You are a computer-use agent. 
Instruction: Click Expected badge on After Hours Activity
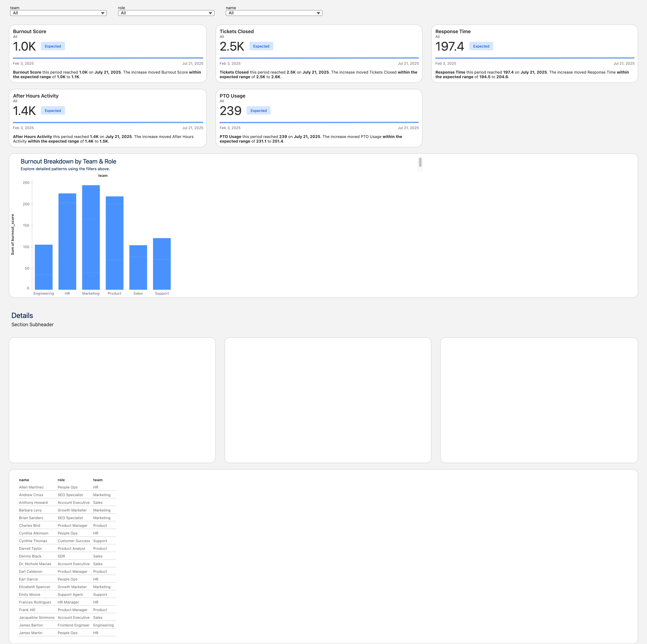coord(53,110)
